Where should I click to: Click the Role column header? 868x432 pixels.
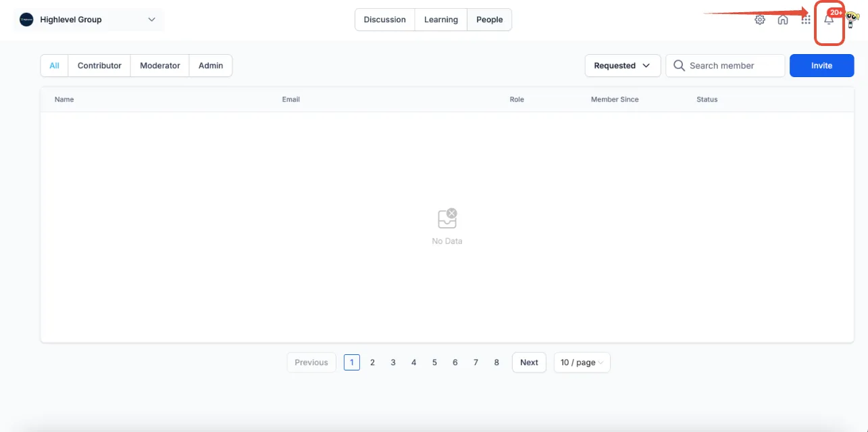coord(517,99)
